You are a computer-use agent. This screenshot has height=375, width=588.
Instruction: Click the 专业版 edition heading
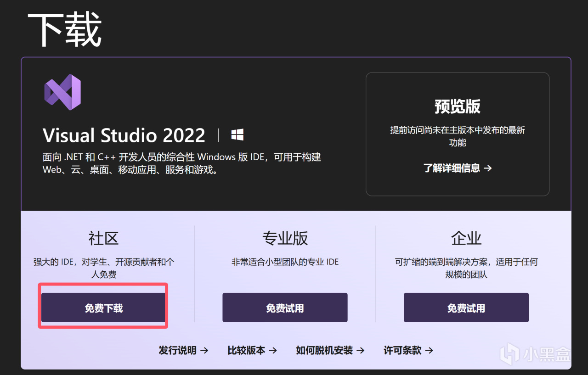click(285, 238)
